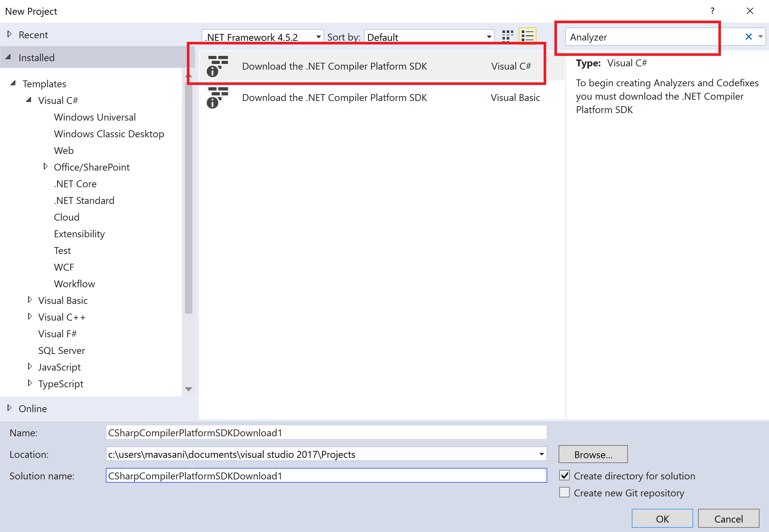Open the search options dropdown arrow

[x=761, y=37]
